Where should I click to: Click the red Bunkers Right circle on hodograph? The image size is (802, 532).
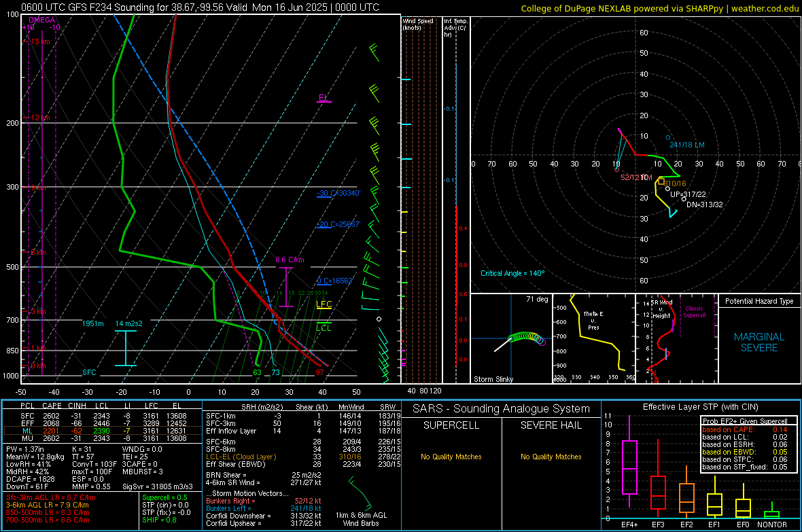pos(617,169)
